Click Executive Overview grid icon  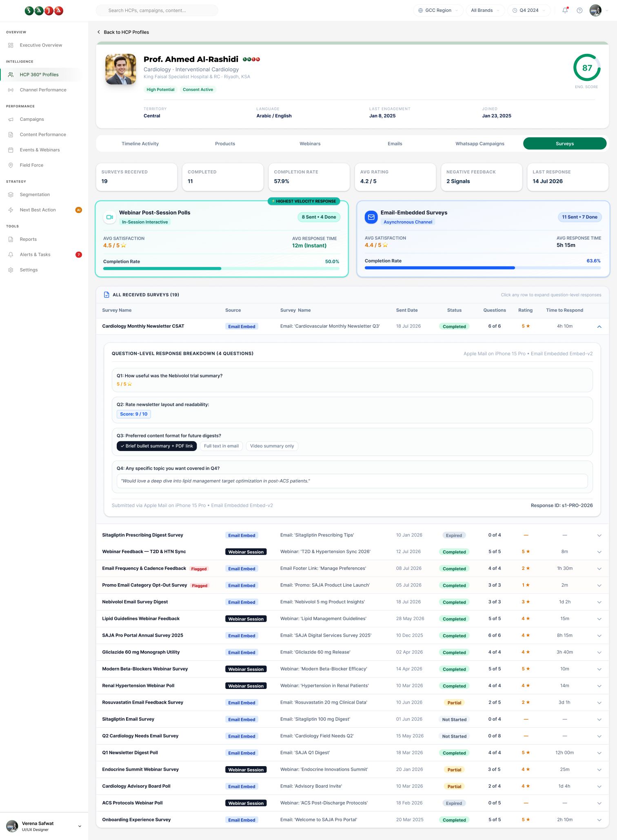click(x=11, y=45)
